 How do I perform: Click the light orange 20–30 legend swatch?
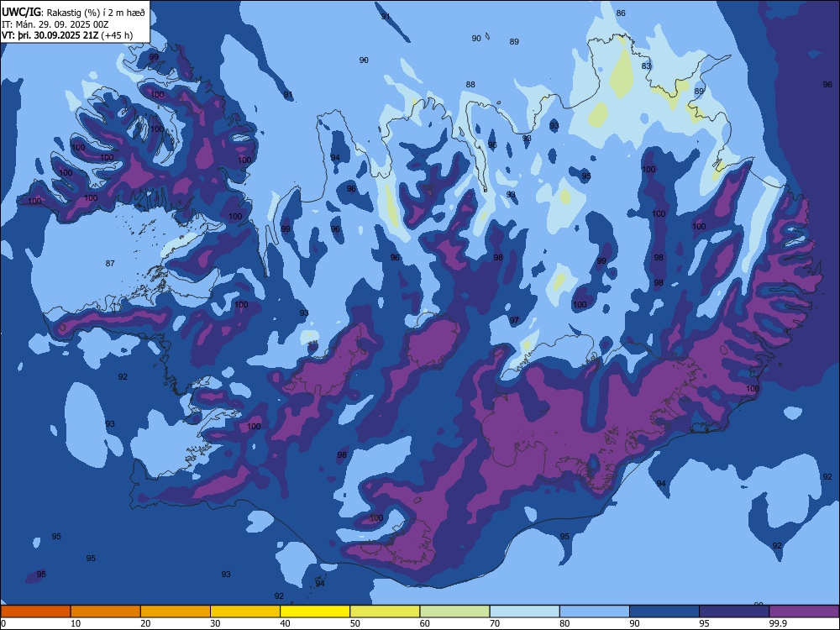click(x=176, y=612)
